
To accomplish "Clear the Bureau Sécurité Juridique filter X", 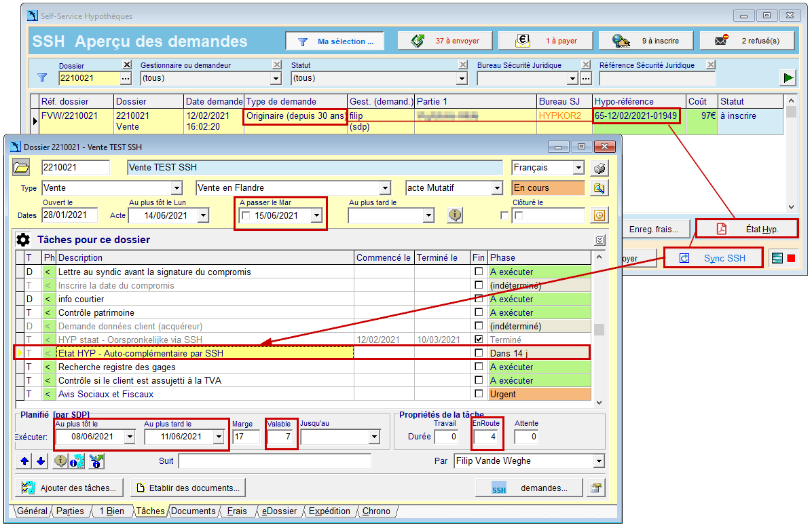I will point(586,65).
